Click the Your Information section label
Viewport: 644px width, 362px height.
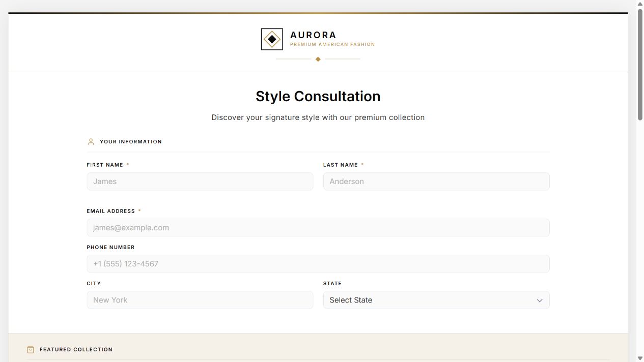(131, 142)
